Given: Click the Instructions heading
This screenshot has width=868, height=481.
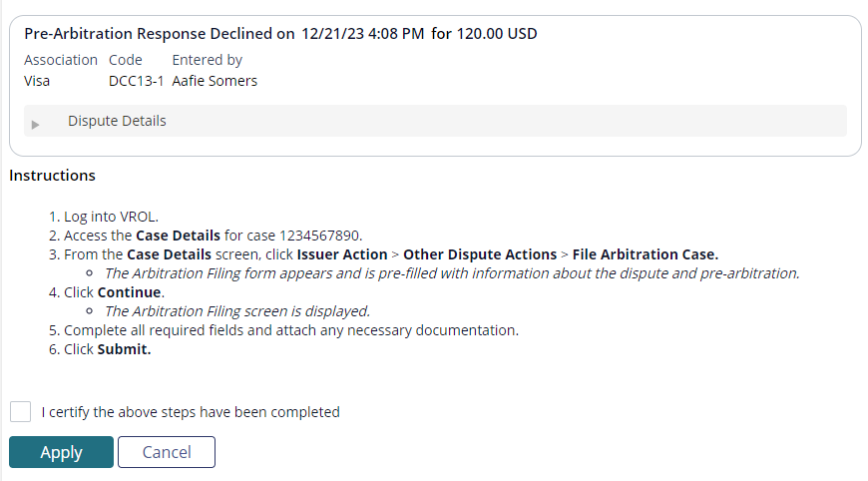Looking at the screenshot, I should point(52,176).
